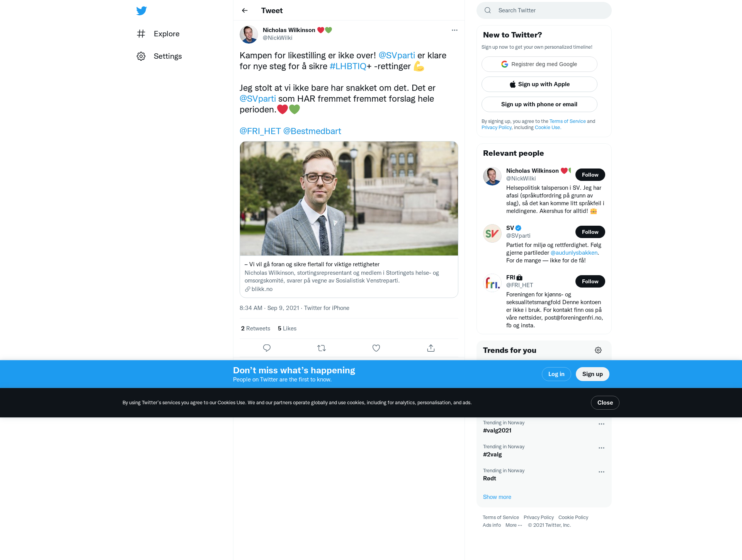Open the tweet's three-dot more menu
742x560 pixels.
click(x=454, y=30)
